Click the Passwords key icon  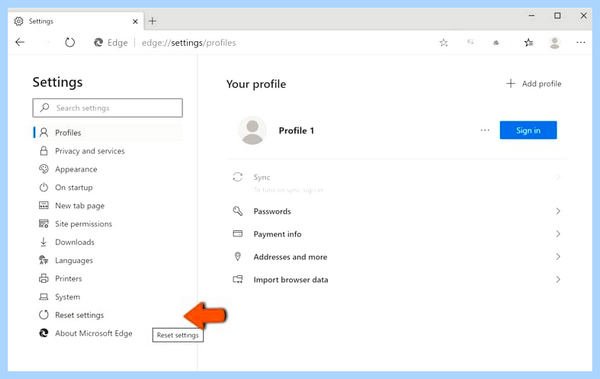coord(238,211)
